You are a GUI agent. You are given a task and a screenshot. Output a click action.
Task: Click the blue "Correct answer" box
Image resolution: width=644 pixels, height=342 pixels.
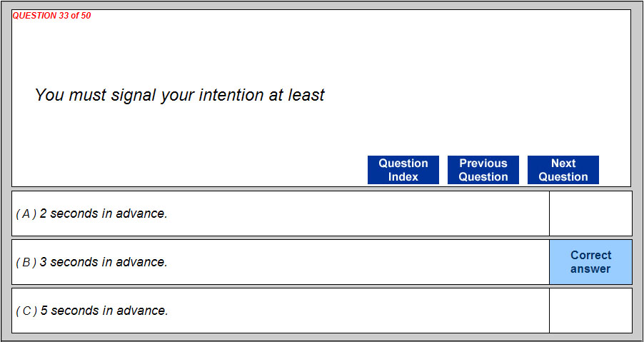click(590, 262)
